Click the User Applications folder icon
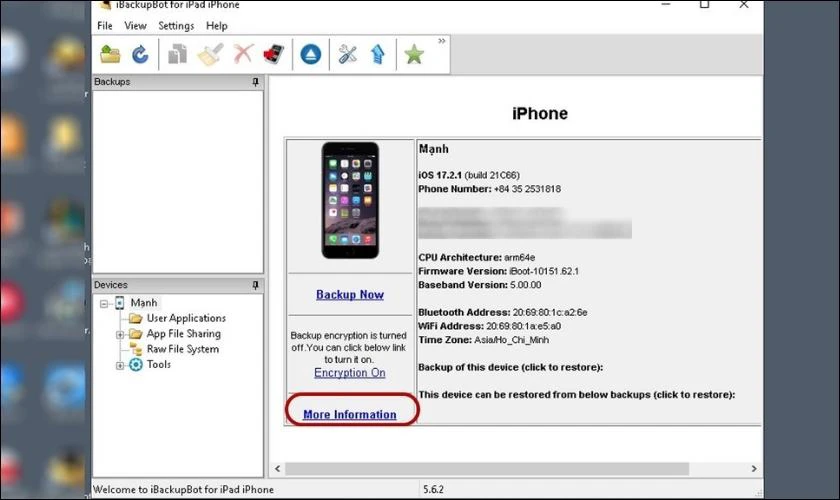The height and width of the screenshot is (500, 840). pos(136,318)
